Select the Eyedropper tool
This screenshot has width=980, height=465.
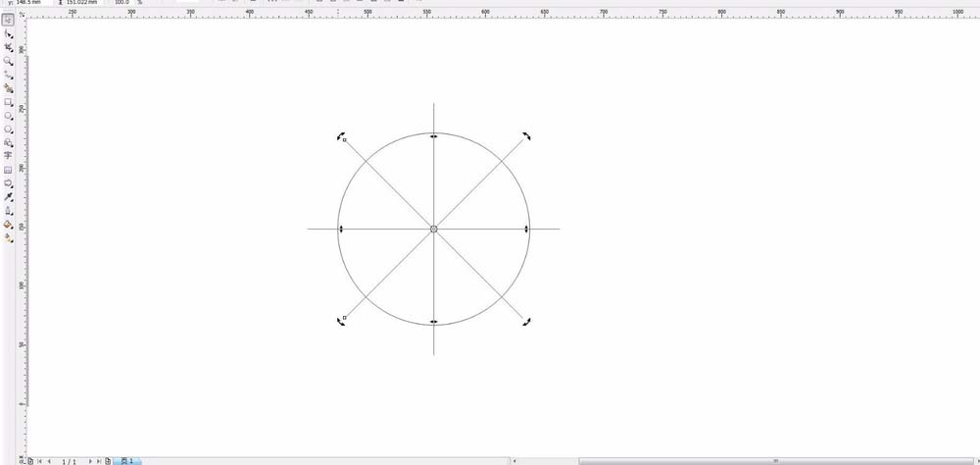[8, 197]
